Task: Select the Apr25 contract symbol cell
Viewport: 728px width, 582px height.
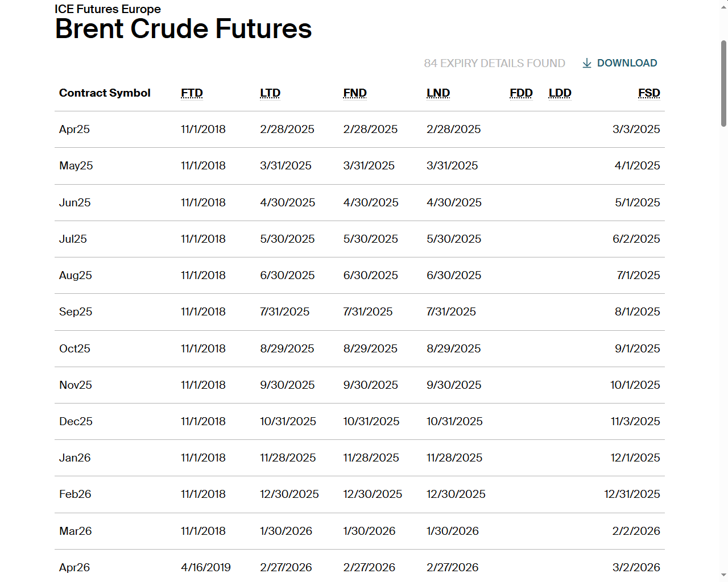Action: [75, 129]
